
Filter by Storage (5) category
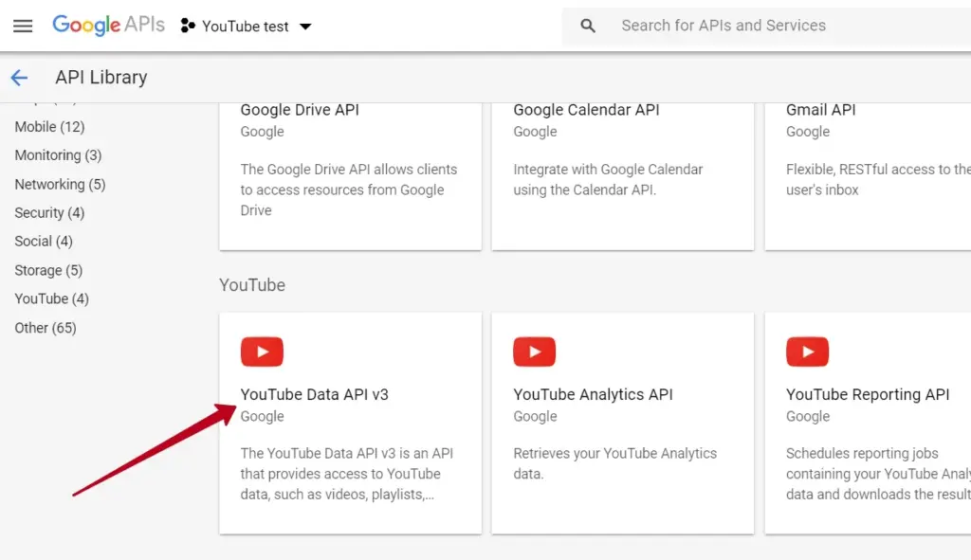pyautogui.click(x=48, y=270)
